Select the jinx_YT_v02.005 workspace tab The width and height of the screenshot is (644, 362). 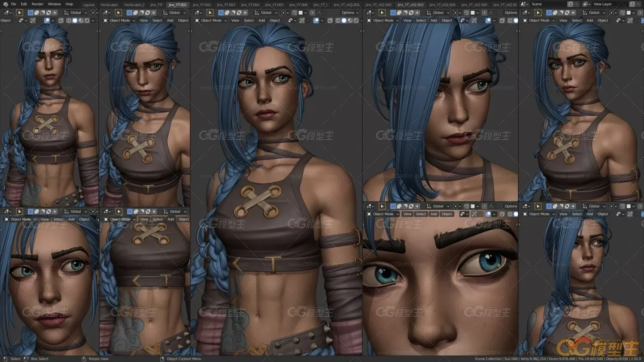click(x=474, y=5)
